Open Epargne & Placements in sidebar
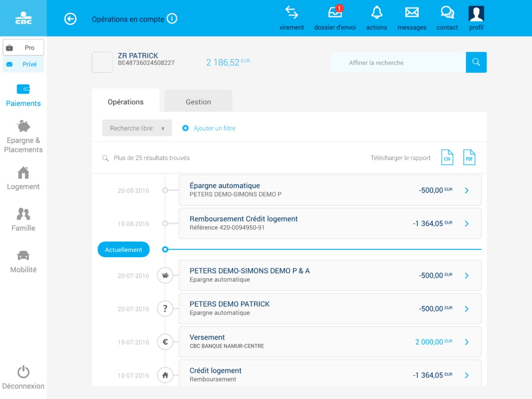Image resolution: width=532 pixels, height=399 pixels. pos(23,137)
